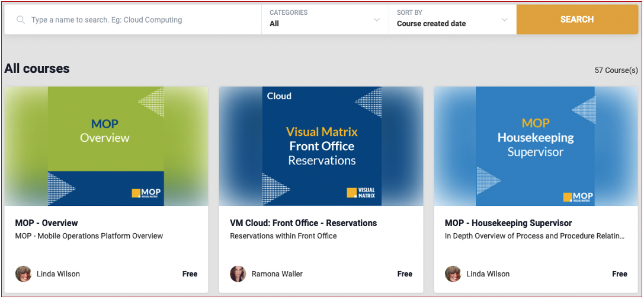Click the Sort By chevron arrow

pos(504,20)
